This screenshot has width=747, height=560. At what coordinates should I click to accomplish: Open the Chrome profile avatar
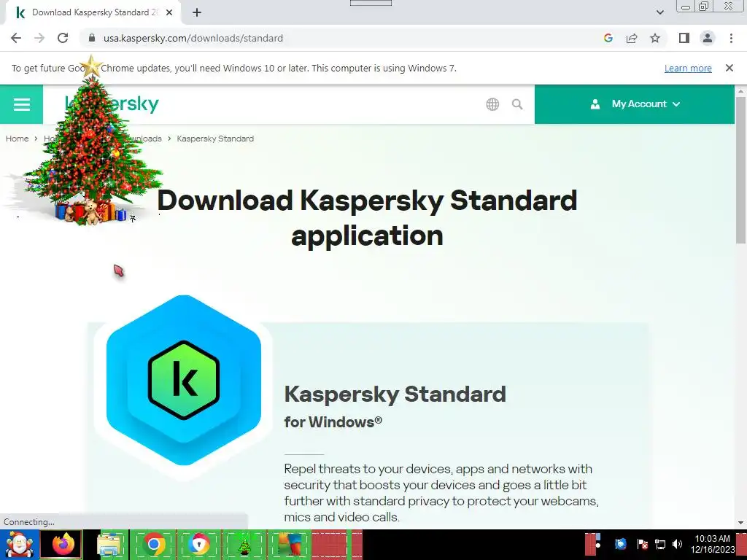click(708, 38)
